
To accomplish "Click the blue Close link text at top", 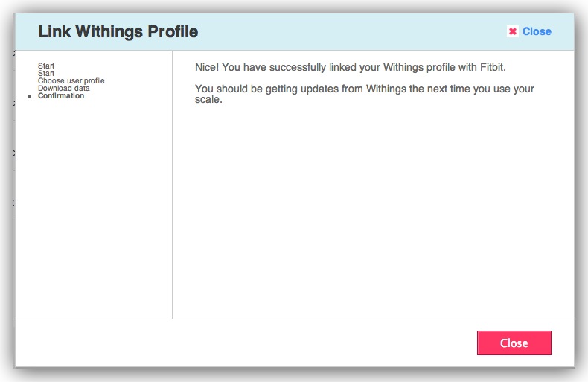I will point(537,31).
